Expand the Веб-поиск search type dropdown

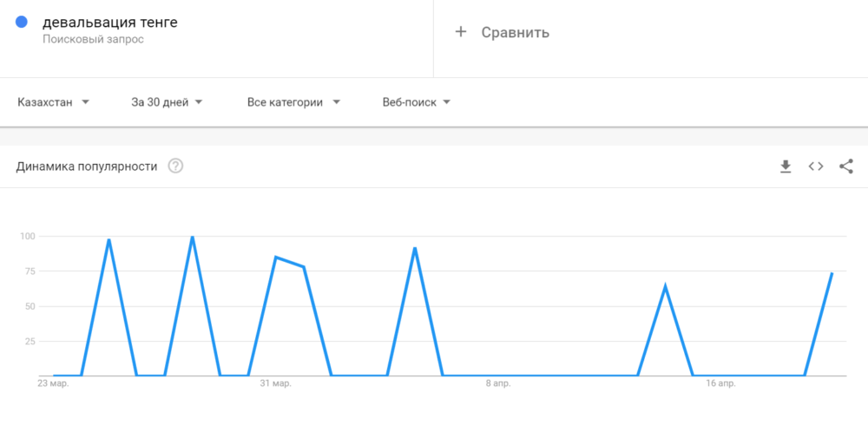click(417, 102)
